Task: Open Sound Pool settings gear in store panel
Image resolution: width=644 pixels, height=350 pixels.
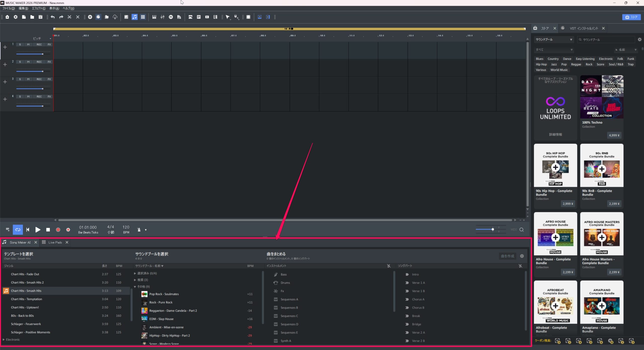Action: pos(640,39)
